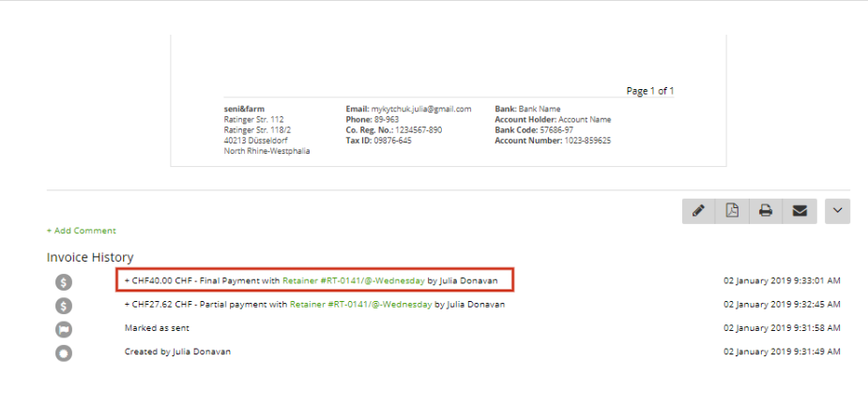868x406 pixels.
Task: Select company name seni&farm
Action: [244, 109]
